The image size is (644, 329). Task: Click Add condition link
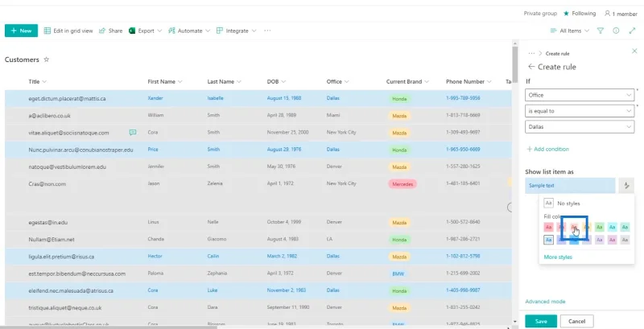[548, 149]
